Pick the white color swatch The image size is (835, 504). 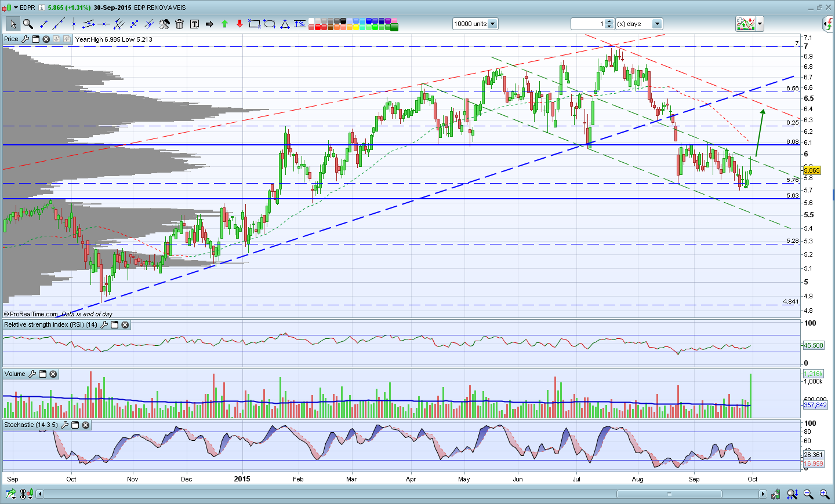pos(311,21)
